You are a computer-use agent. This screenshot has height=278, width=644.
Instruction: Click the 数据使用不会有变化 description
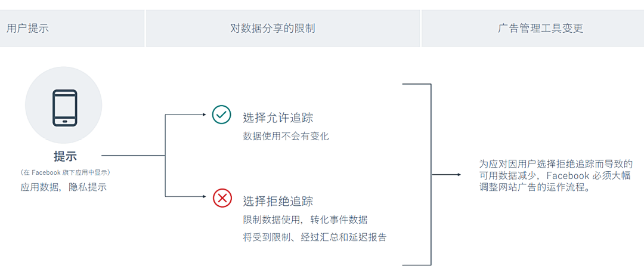pyautogui.click(x=286, y=136)
